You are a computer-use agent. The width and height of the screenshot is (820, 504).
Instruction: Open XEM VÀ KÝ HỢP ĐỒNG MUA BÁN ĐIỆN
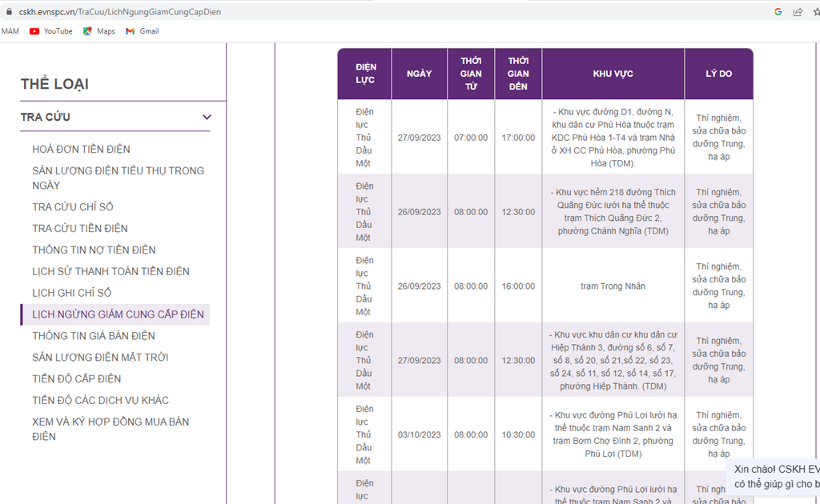pos(111,429)
